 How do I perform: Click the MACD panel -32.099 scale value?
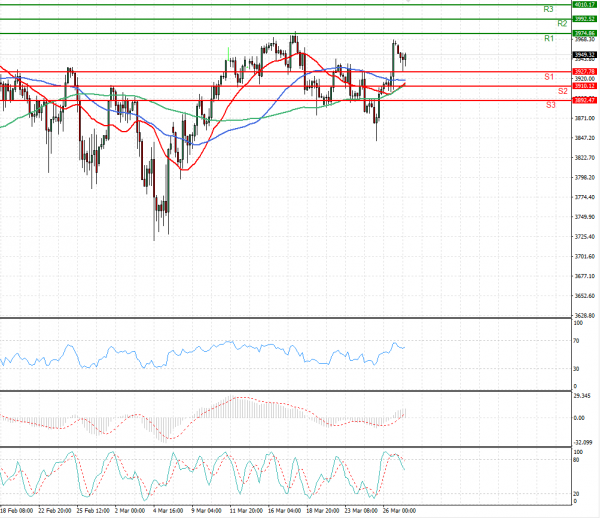583,442
